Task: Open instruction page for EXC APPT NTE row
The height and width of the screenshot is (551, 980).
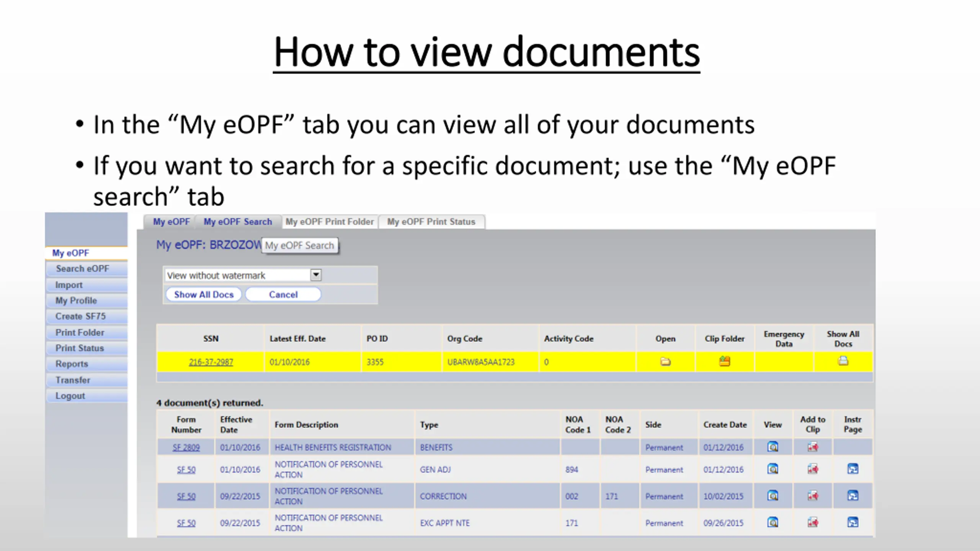Action: coord(853,522)
